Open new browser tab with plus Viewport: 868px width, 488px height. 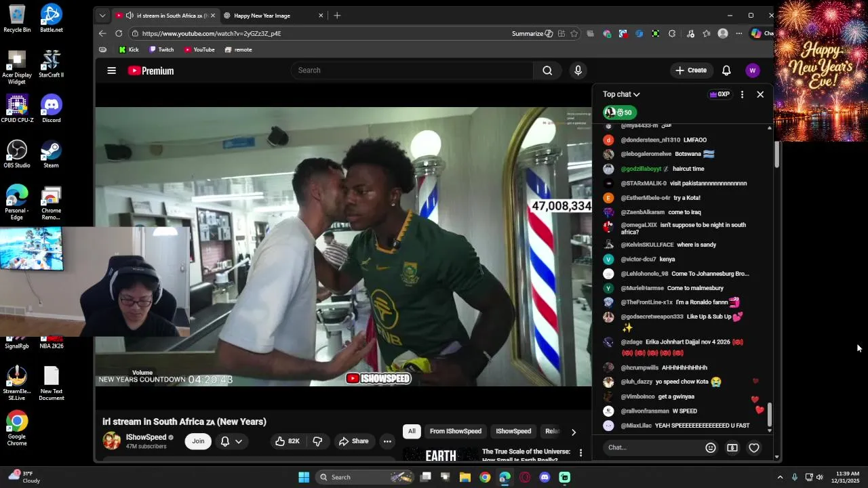pyautogui.click(x=337, y=15)
